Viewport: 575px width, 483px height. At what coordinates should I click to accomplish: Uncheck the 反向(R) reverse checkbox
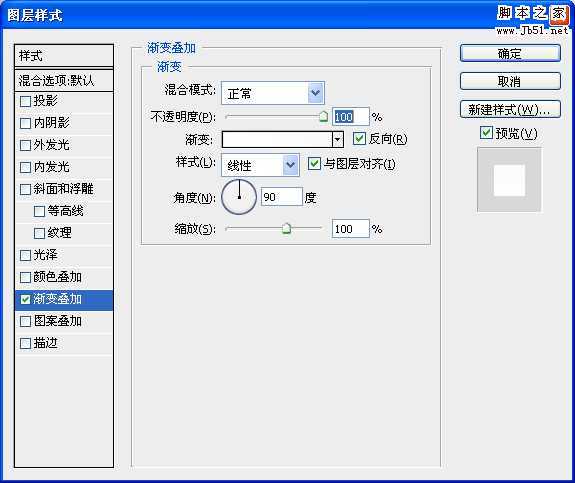point(359,139)
